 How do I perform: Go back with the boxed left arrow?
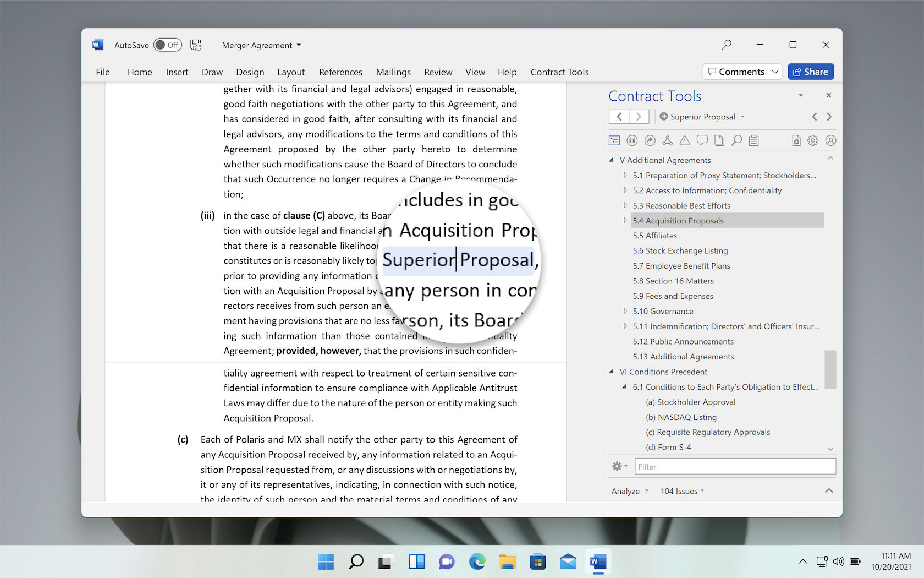pos(619,117)
